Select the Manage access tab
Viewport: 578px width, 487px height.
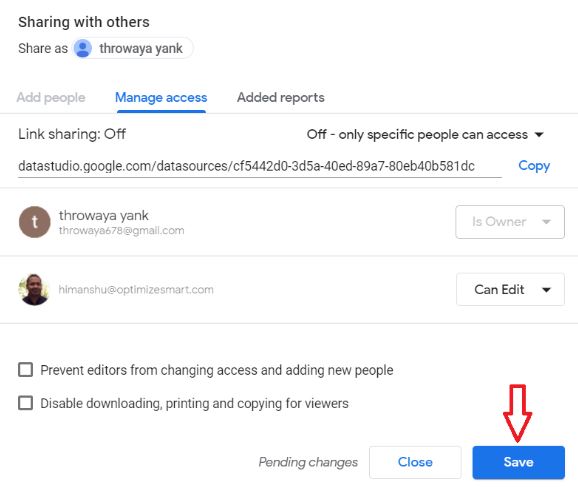tap(161, 97)
